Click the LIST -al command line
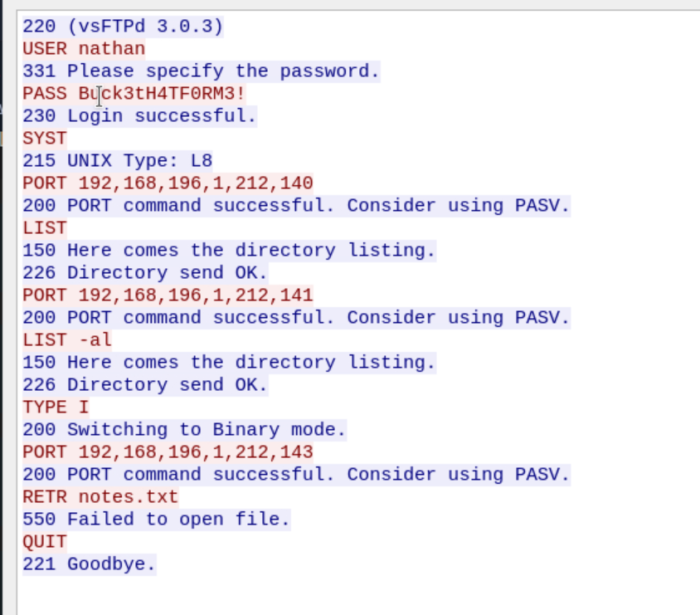This screenshot has width=700, height=615. tap(67, 339)
